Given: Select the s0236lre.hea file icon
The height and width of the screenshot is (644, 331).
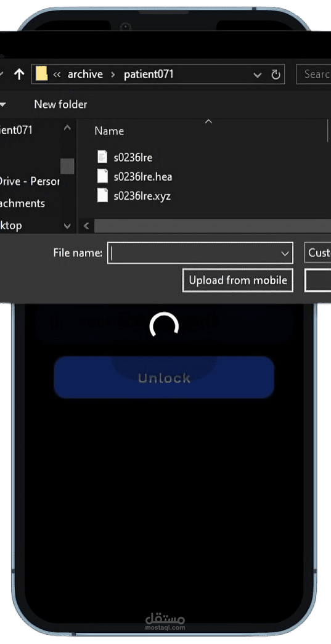Looking at the screenshot, I should 102,176.
